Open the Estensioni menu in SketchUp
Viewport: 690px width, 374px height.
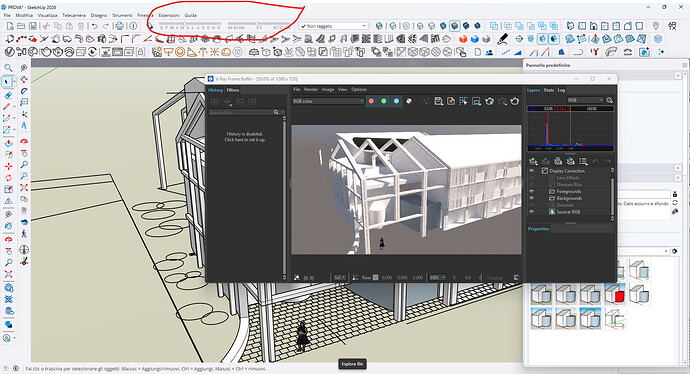coord(169,15)
